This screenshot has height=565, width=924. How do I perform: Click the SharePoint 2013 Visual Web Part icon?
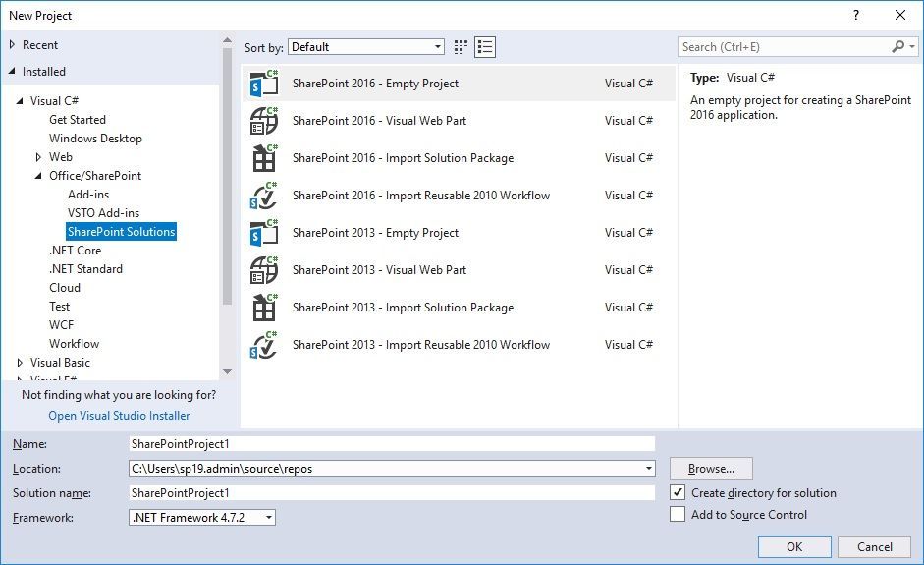pos(263,270)
